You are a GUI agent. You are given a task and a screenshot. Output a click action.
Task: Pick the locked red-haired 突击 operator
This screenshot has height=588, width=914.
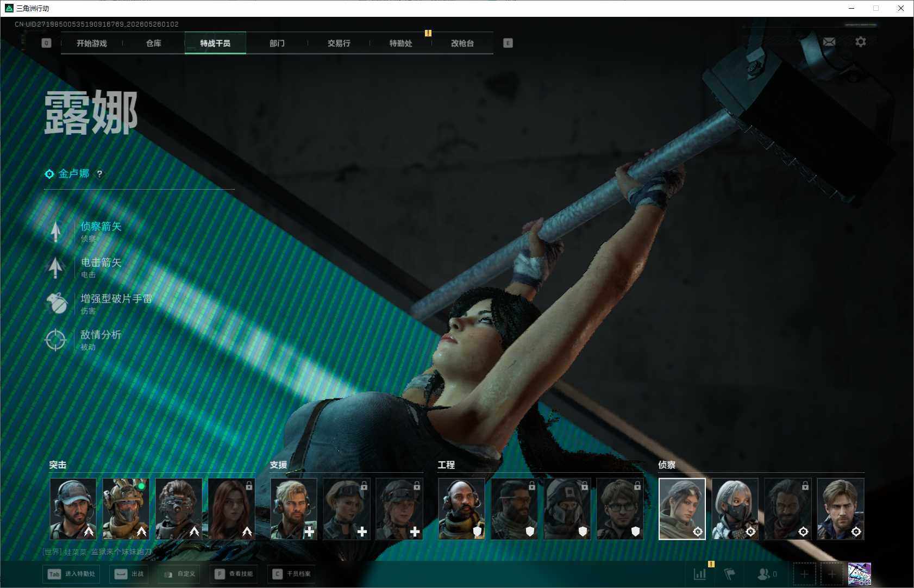point(231,509)
